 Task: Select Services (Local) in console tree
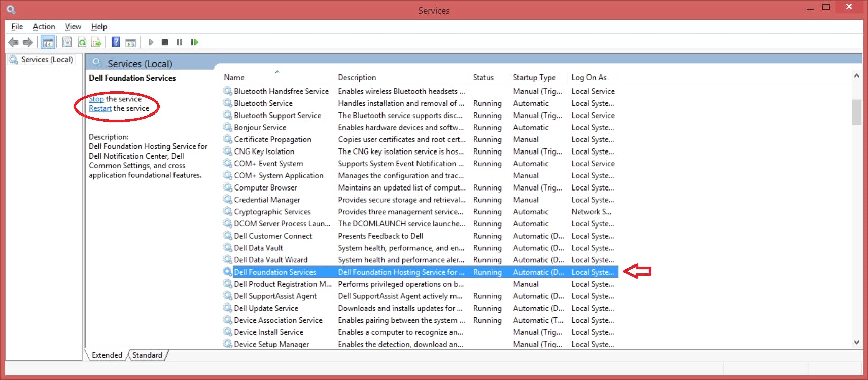click(47, 60)
